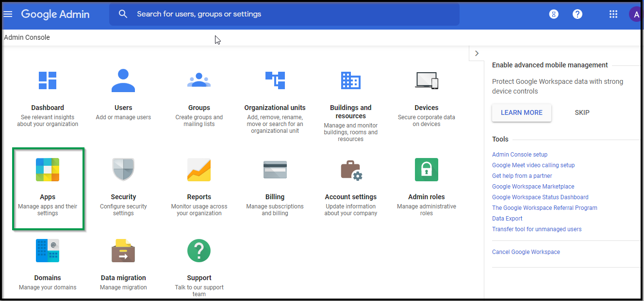This screenshot has height=301, width=644.
Task: Click the search magnifier icon
Action: click(123, 14)
